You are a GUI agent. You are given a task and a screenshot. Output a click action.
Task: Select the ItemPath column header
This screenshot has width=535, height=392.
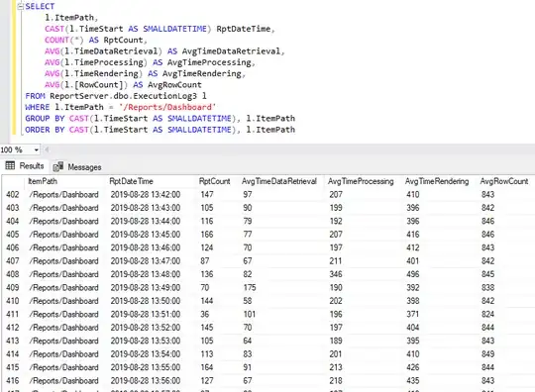tap(43, 181)
